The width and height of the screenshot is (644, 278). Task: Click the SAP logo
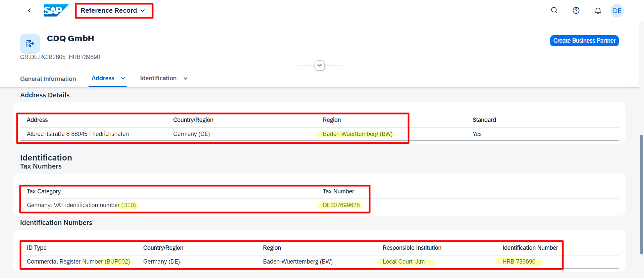[56, 10]
